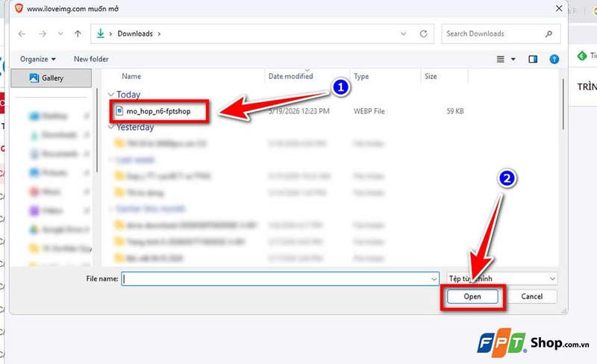Screen dimensions: 597x364
Task: Click the forward navigation arrow
Action: [x=43, y=34]
